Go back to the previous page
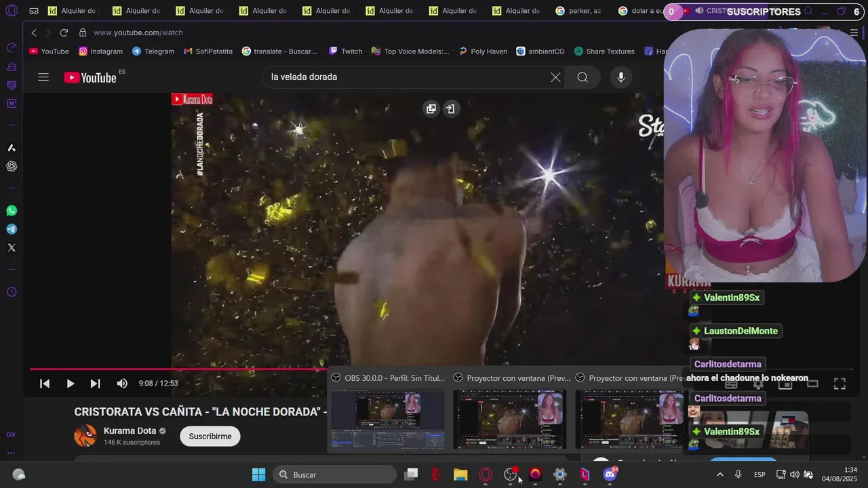Image resolution: width=868 pixels, height=488 pixels. coord(34,33)
